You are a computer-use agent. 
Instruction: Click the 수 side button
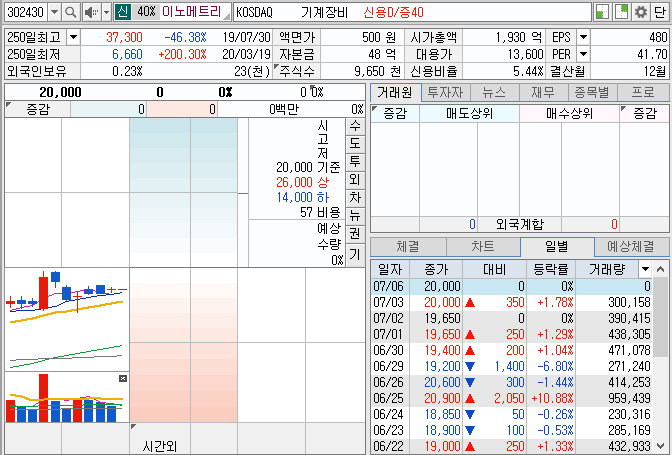pyautogui.click(x=355, y=126)
